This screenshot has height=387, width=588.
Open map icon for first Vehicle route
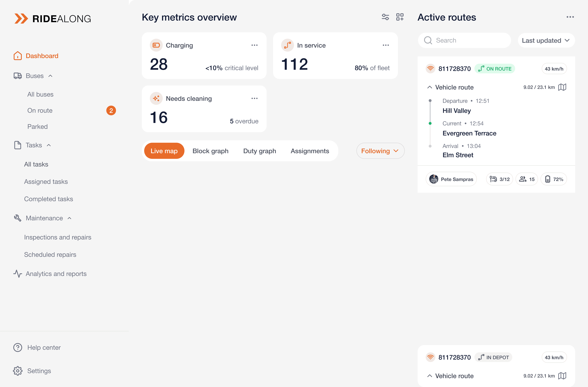562,87
